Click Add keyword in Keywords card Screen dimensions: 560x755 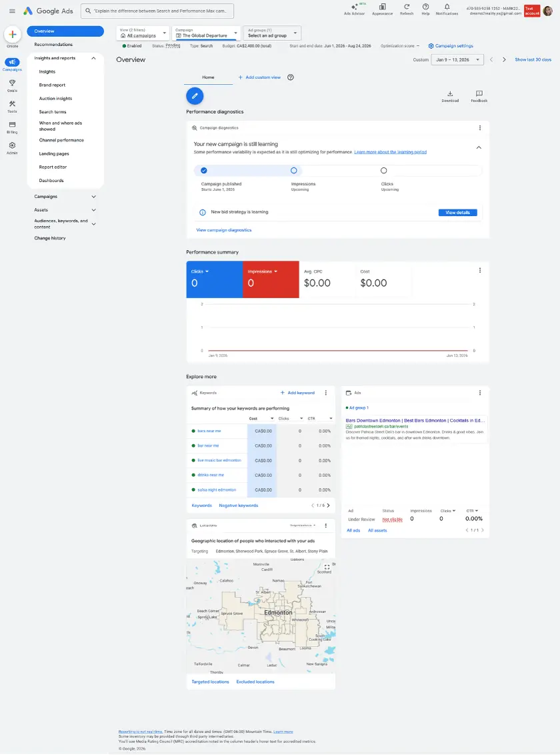pos(298,393)
